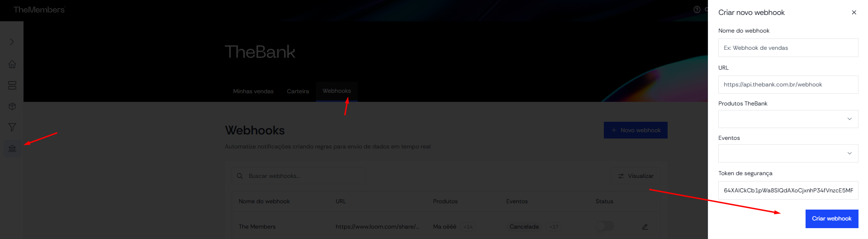Expand the left sidebar with chevron arrow
This screenshot has width=868, height=239.
coord(12,42)
